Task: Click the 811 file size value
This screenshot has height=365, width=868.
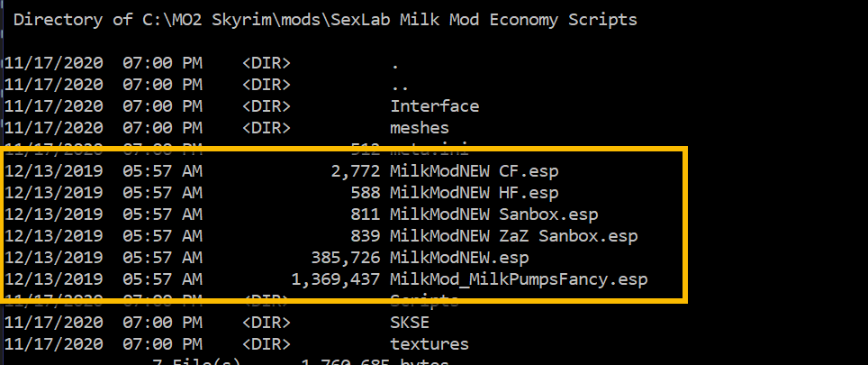Action: 366,214
